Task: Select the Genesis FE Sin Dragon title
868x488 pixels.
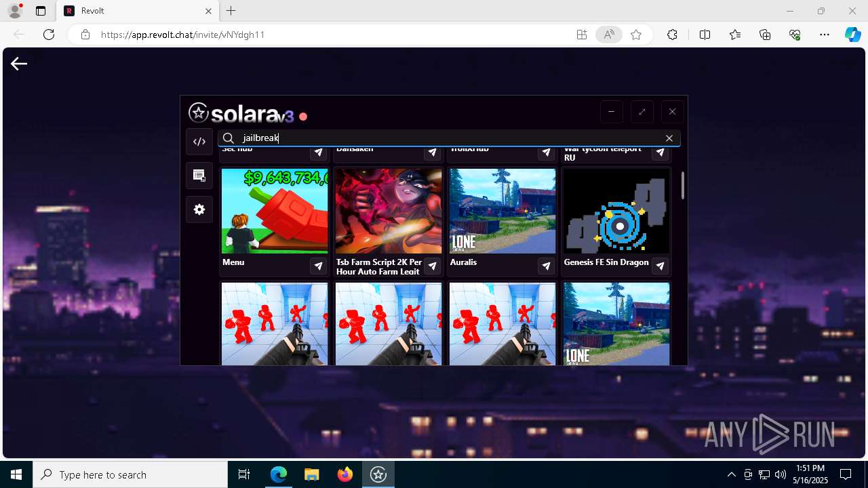Action: coord(606,262)
